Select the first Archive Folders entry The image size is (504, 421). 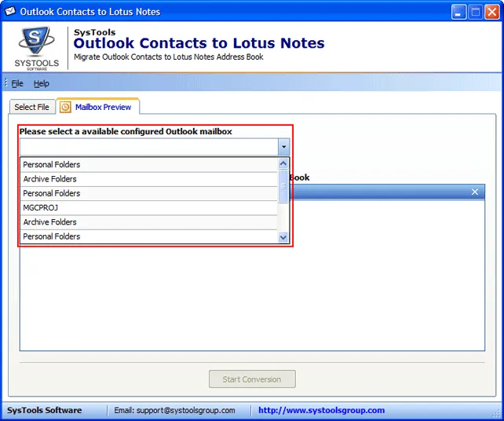[149, 179]
